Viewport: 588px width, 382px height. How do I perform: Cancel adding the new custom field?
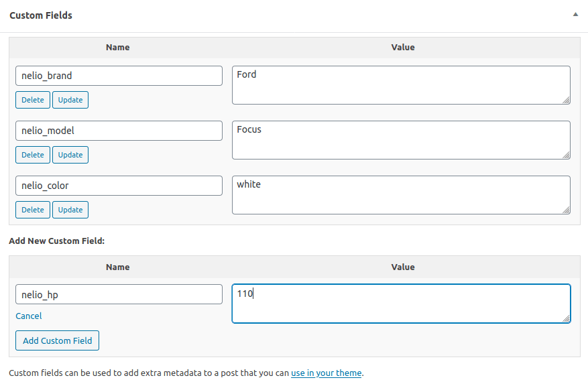pos(29,316)
